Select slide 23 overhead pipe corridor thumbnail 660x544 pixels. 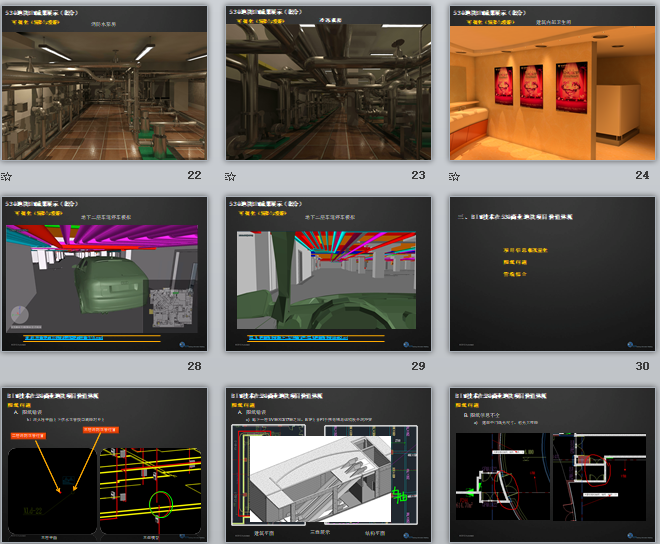tap(329, 83)
